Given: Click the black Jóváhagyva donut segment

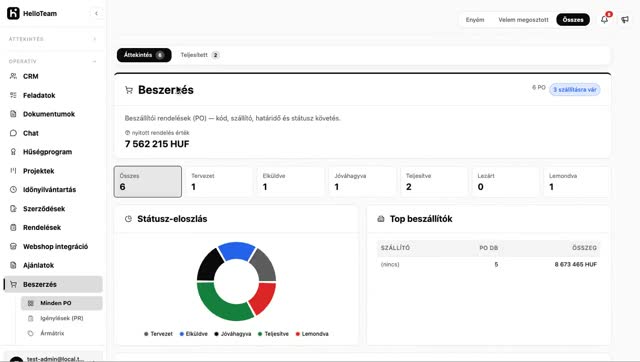Looking at the screenshot, I should tap(210, 265).
